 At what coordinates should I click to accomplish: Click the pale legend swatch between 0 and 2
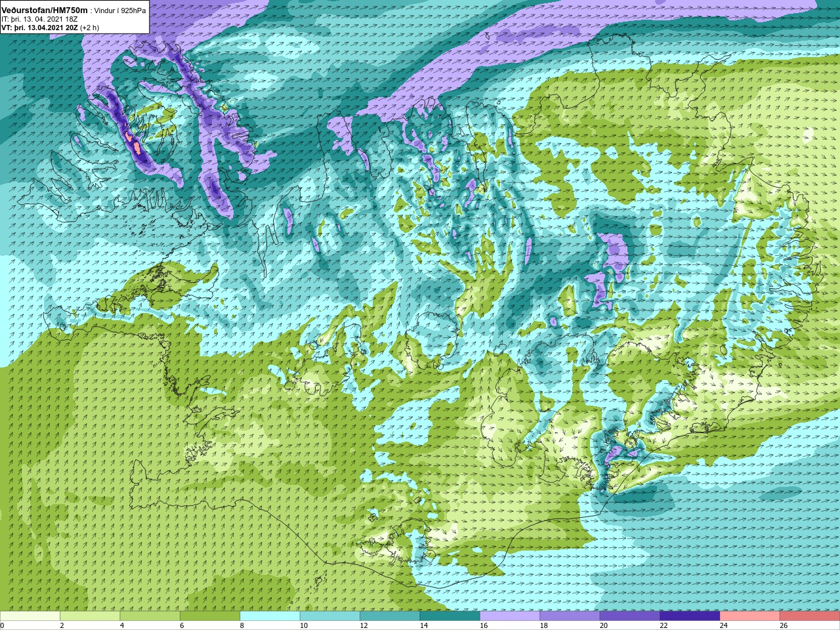(x=30, y=616)
